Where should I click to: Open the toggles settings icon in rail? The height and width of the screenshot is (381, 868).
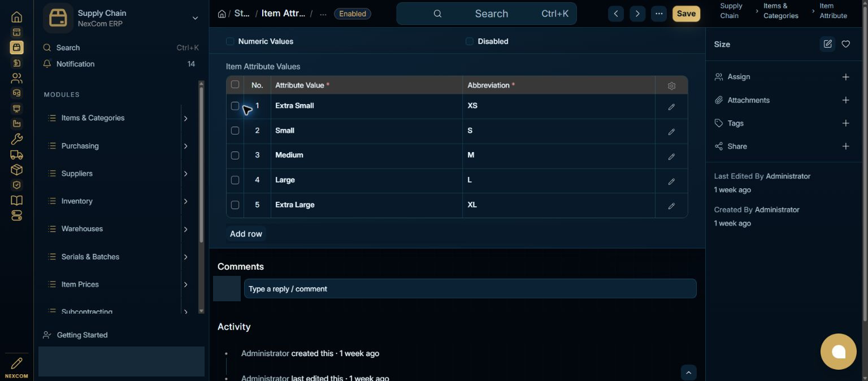click(16, 215)
